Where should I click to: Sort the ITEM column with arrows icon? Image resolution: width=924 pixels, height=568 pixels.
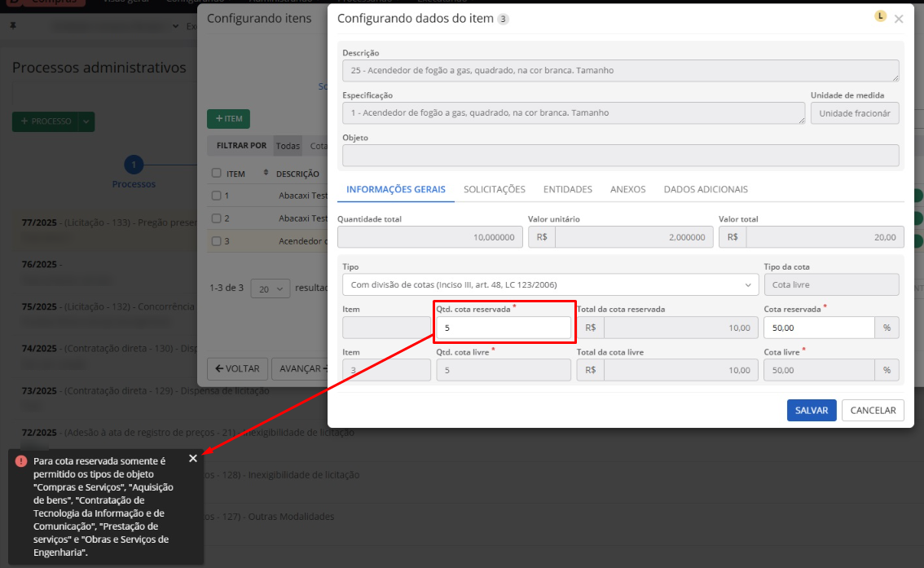pos(266,173)
